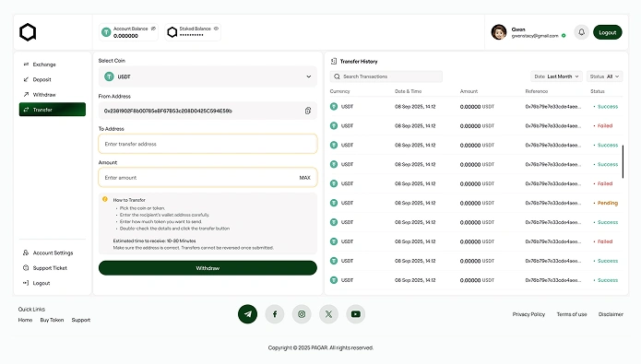641x364 pixels.
Task: Click Logout in the sidebar
Action: pyautogui.click(x=53, y=283)
